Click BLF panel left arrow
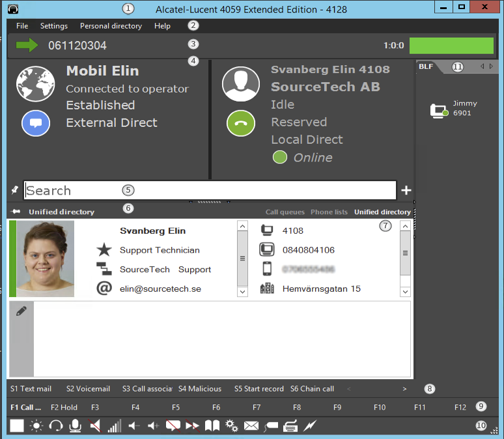 (482, 66)
